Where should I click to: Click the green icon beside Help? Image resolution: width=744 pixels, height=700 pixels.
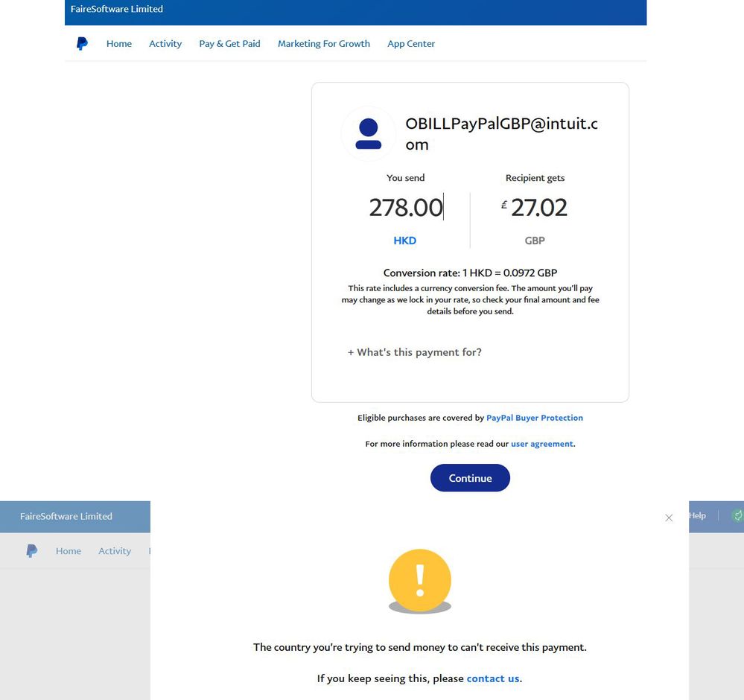(x=737, y=515)
